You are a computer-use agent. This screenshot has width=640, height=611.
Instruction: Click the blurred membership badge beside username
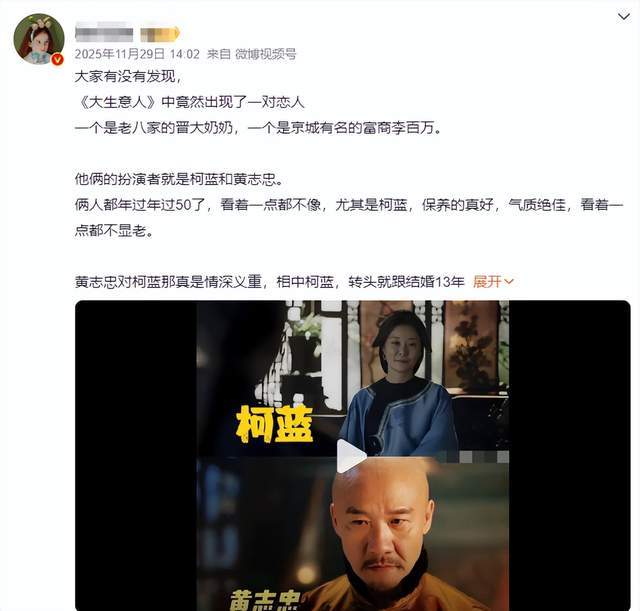point(160,34)
